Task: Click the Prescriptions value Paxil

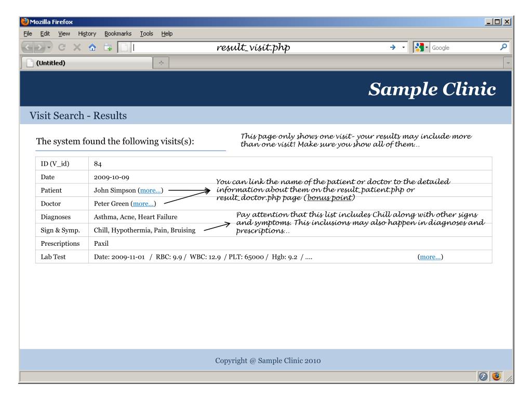Action: [x=101, y=244]
